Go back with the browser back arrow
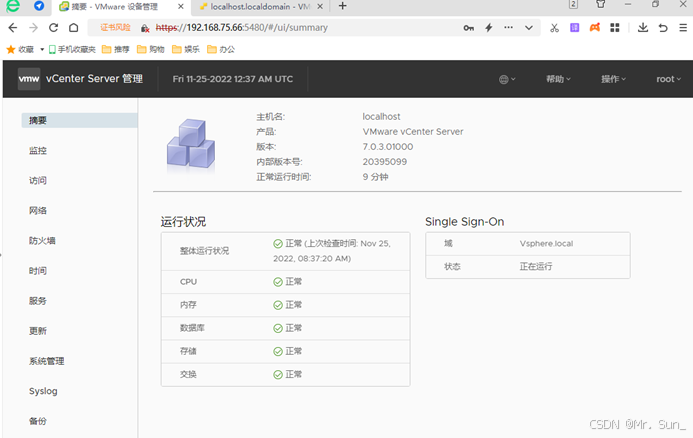This screenshot has height=438, width=693. 13,28
